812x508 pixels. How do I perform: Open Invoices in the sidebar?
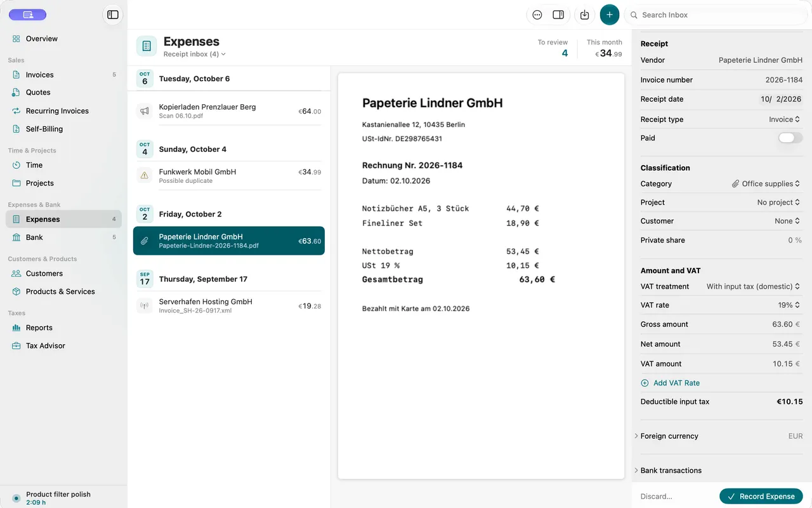(x=63, y=75)
